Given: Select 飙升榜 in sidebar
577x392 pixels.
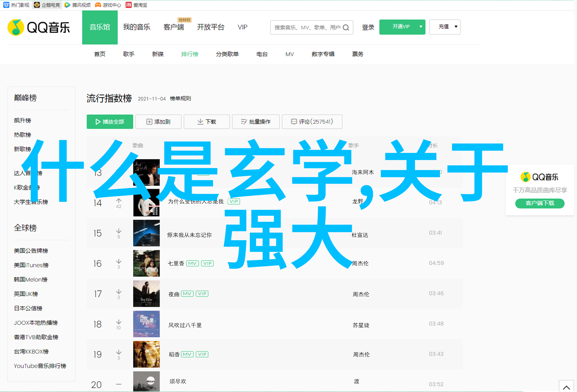Looking at the screenshot, I should (x=22, y=120).
